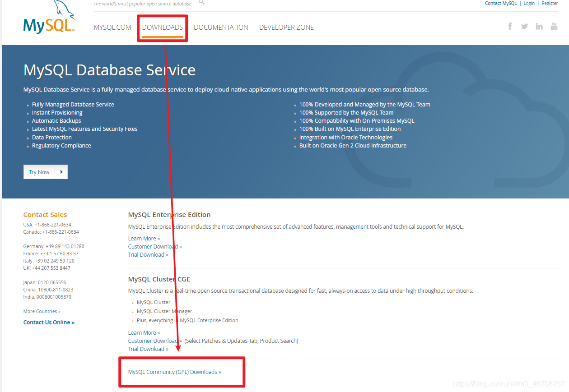569x392 pixels.
Task: Click the arrow beside Try Now
Action: (61, 172)
